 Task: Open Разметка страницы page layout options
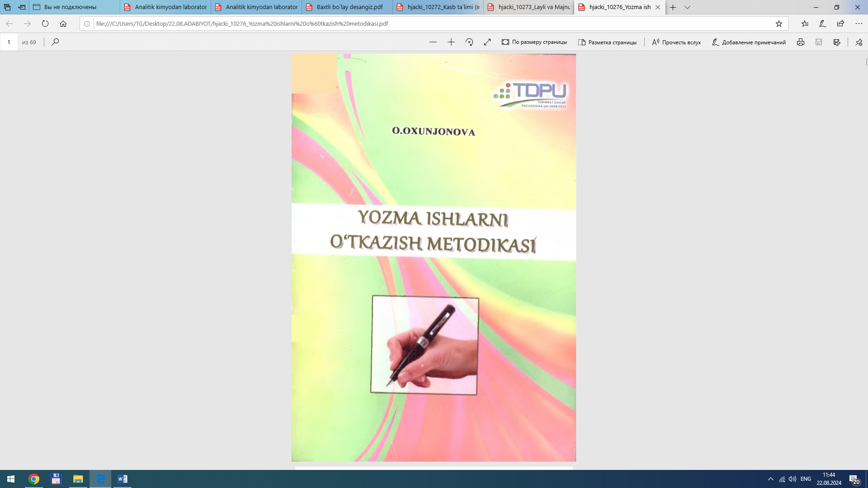coord(607,42)
